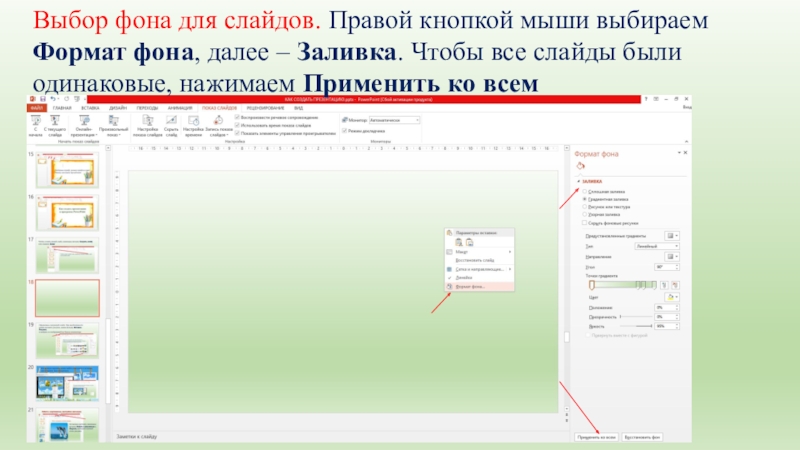This screenshot has width=800, height=450.
Task: Open gradient Направление dropdown
Action: [672, 257]
